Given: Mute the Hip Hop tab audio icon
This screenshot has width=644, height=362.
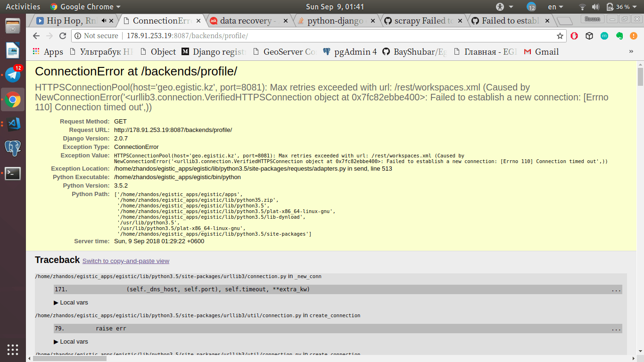Looking at the screenshot, I should pos(104,21).
